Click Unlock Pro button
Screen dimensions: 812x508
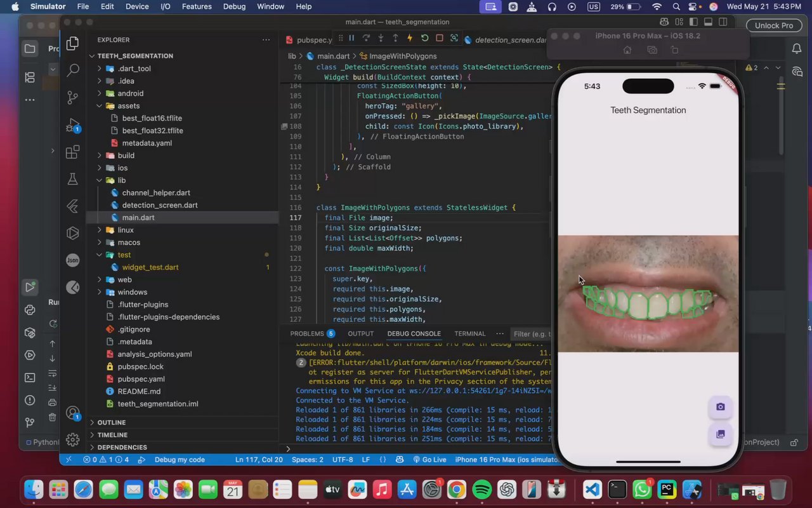[x=774, y=25]
